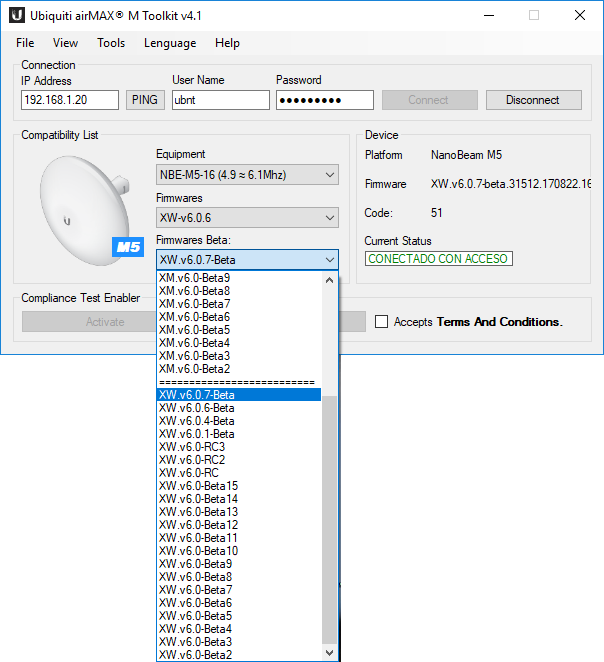Select XW.v6.0-RC3 from the list
Screen dimensions: 604x662
[x=239, y=447]
